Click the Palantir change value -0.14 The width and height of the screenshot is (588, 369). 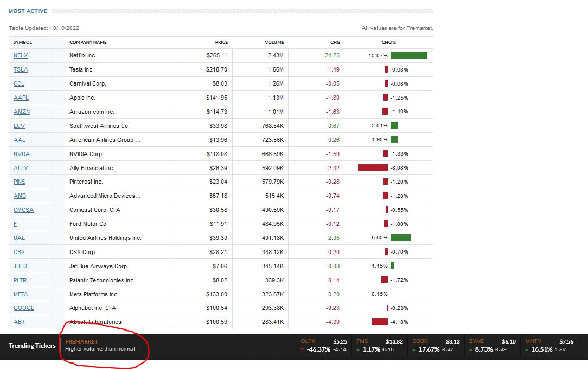(333, 280)
